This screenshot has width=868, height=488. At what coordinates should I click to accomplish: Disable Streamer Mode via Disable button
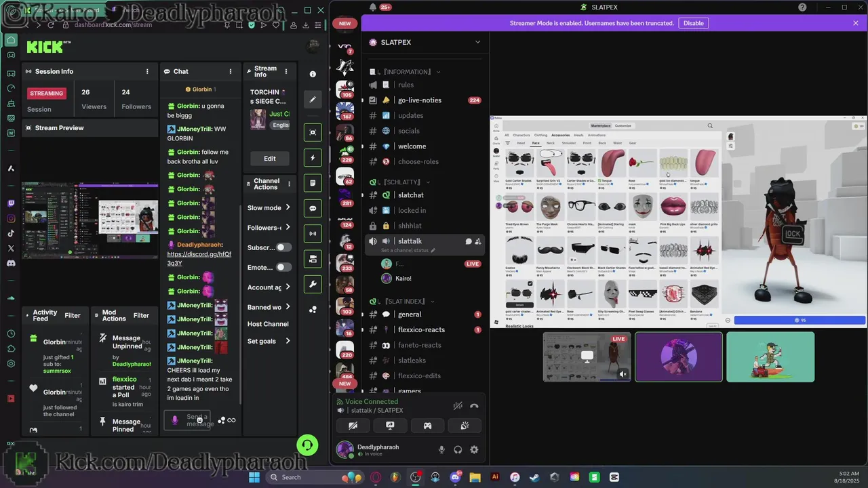(694, 23)
